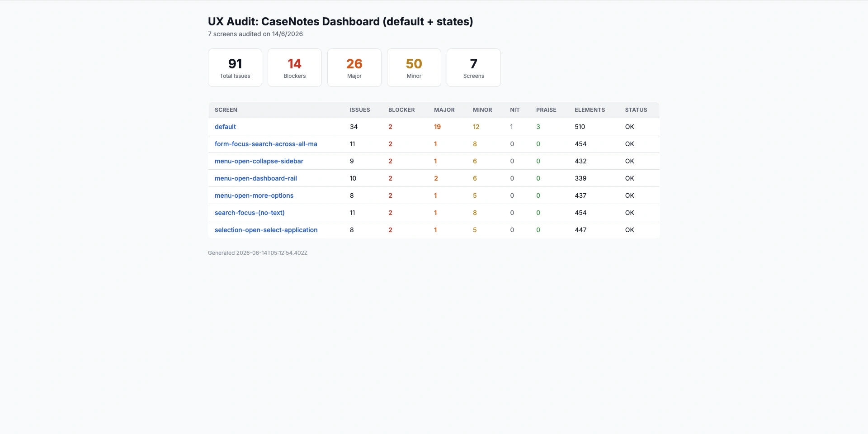Click issues count 9 in collapse-sidebar row

pos(352,161)
